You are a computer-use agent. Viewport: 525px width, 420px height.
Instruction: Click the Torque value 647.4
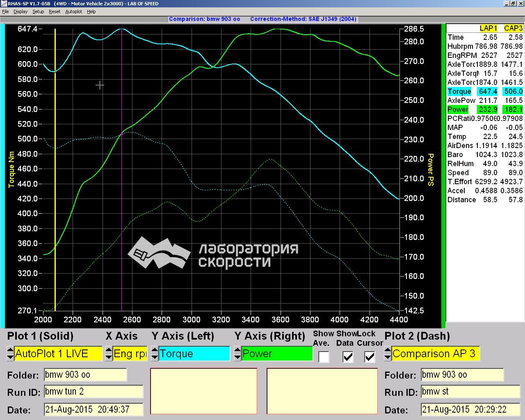(x=487, y=91)
